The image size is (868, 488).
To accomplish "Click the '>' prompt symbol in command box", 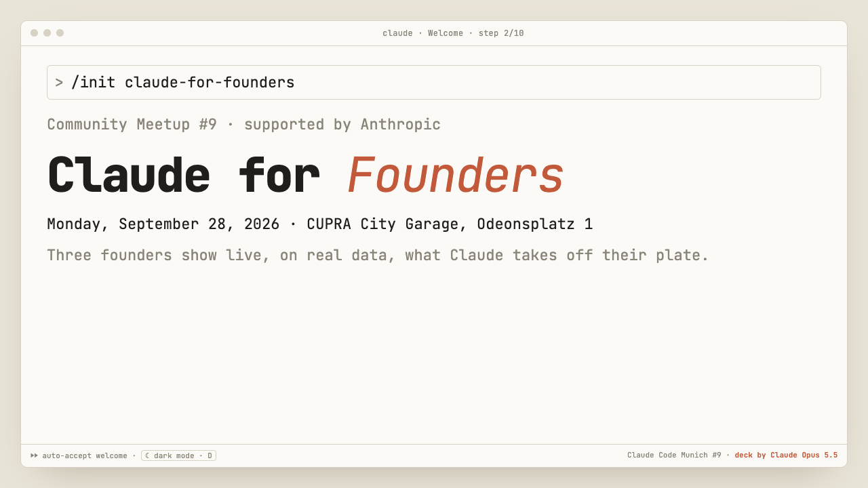I will (x=59, y=83).
